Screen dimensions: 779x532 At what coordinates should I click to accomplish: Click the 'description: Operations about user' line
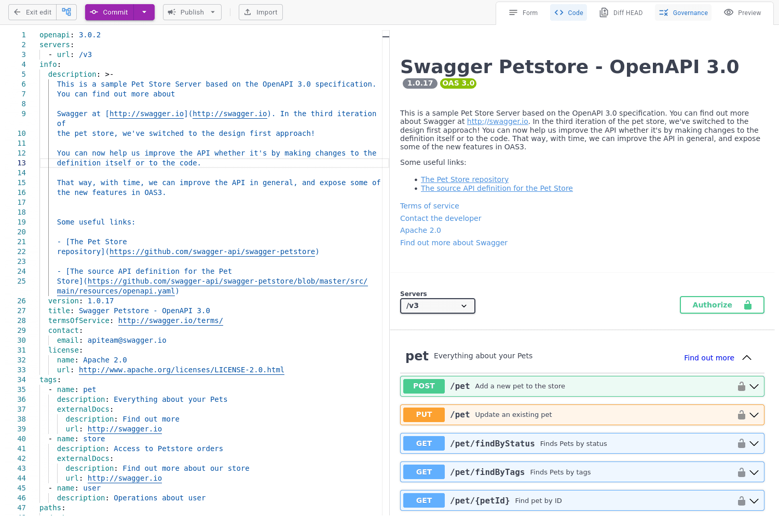click(x=131, y=498)
